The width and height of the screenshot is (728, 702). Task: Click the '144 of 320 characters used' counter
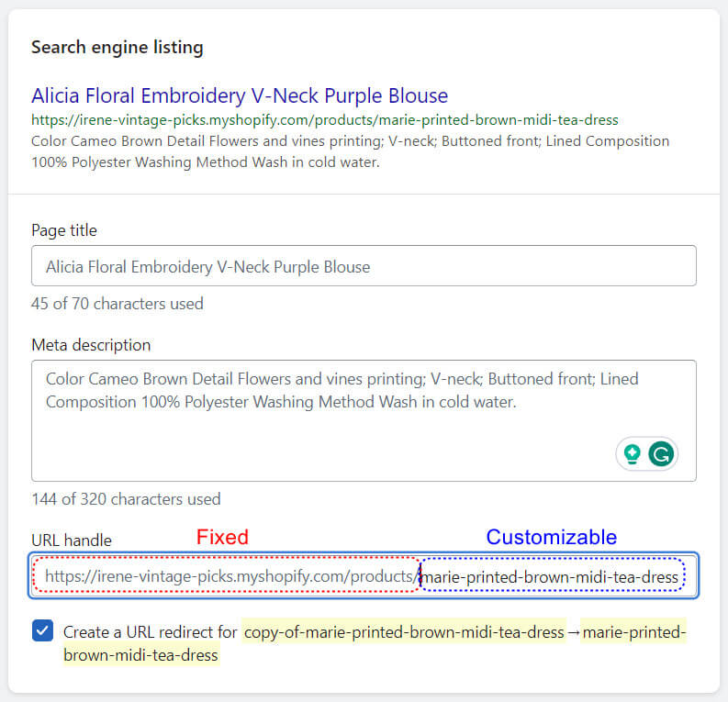coord(126,499)
